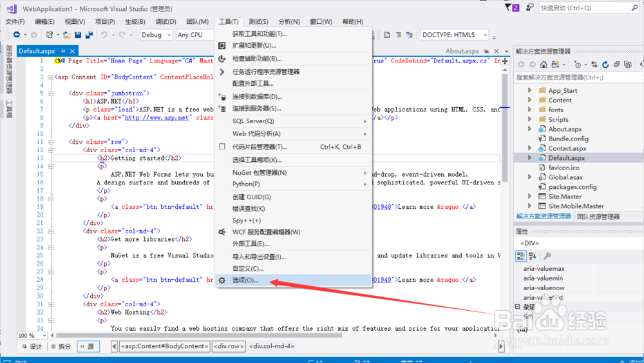The height and width of the screenshot is (363, 644).
Task: Select Import and Export Settings menu entry
Action: [x=293, y=257]
